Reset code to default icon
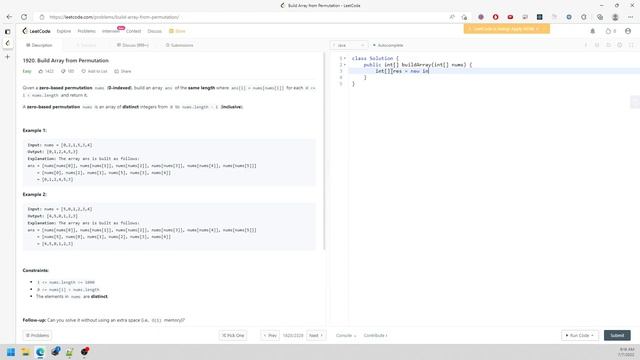Image resolution: width=640 pixels, height=360 pixels. tap(597, 45)
